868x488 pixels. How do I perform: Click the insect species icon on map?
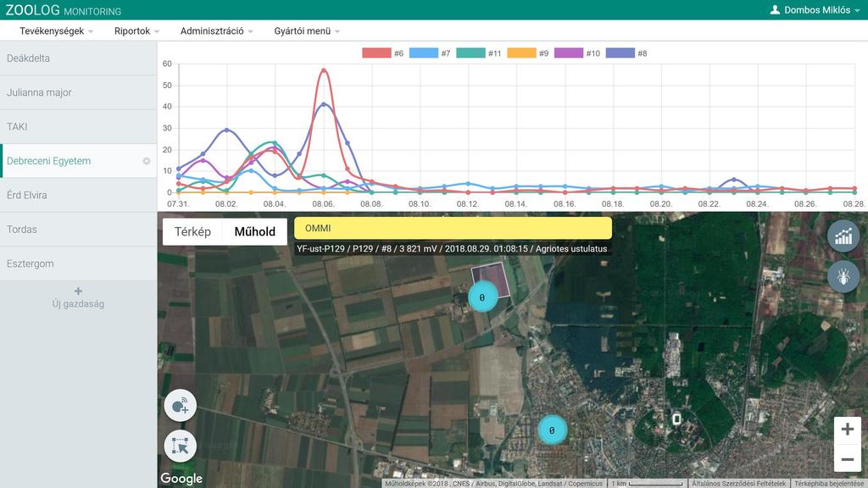pyautogui.click(x=843, y=275)
